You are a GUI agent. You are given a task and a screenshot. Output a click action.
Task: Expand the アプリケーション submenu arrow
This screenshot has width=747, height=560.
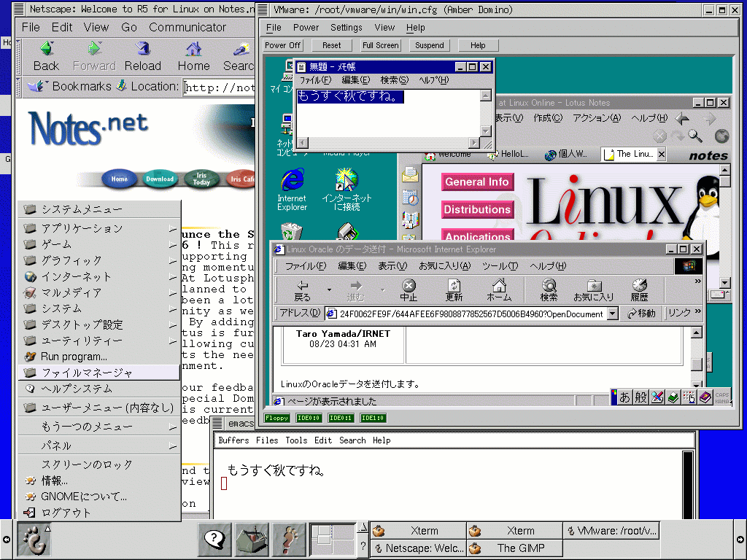(172, 229)
